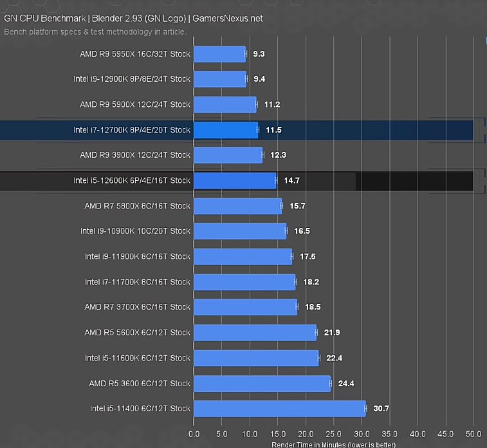Click the x-axis tick label 0.0

pos(194,434)
